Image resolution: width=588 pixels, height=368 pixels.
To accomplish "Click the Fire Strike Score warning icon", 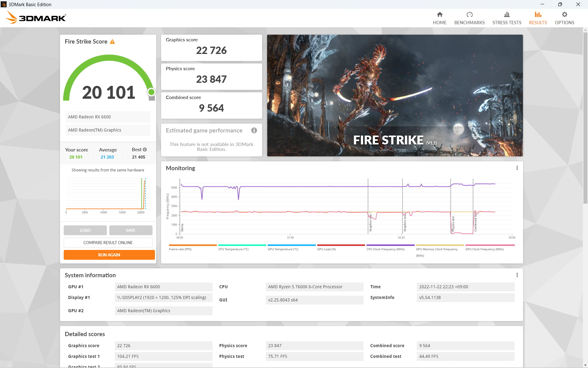I will click(112, 41).
